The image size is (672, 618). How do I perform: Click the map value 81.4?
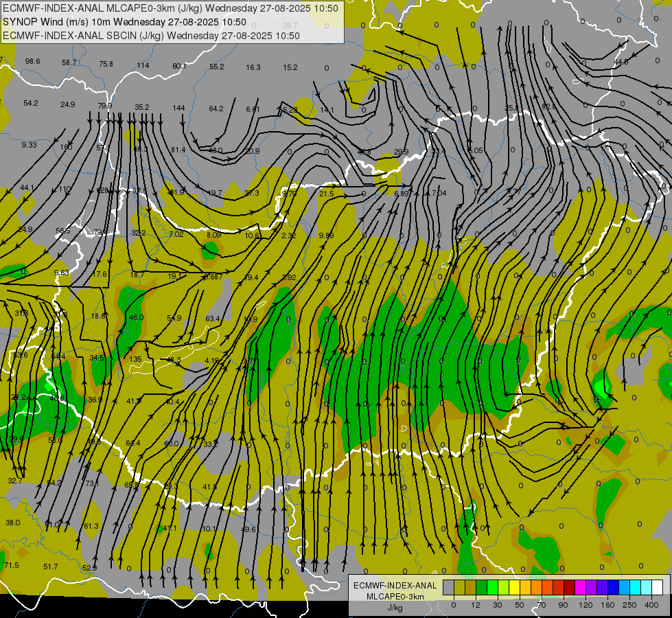click(178, 150)
